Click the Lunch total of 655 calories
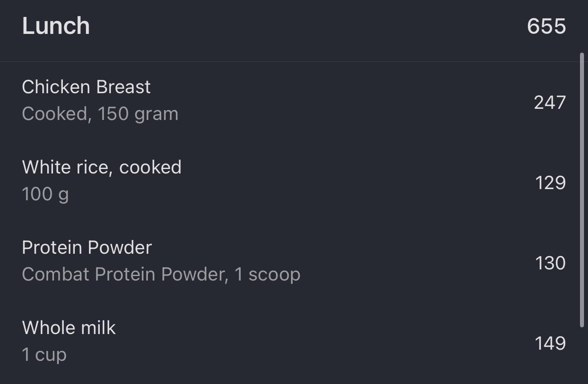Viewport: 588px width, 384px height. tap(546, 26)
